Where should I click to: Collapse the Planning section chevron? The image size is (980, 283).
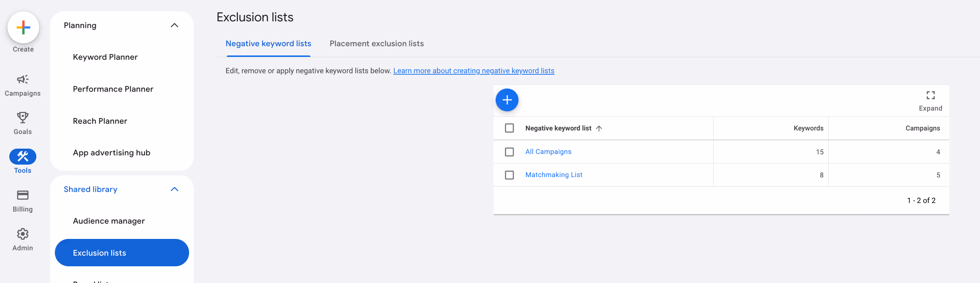[x=174, y=26]
